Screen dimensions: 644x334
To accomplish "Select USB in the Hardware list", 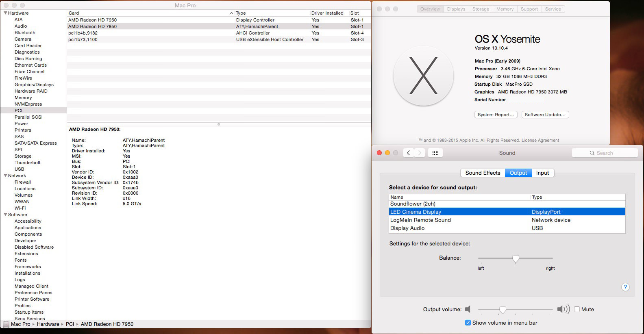I will [20, 169].
